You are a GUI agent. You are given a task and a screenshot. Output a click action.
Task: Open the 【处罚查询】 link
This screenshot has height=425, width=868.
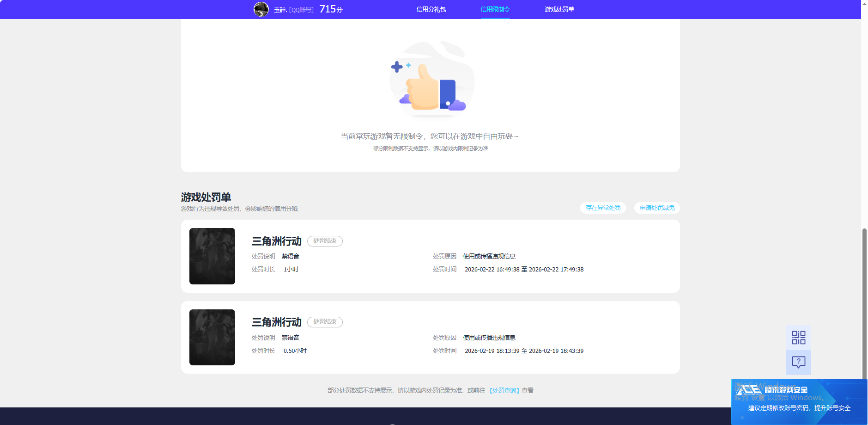coord(504,390)
